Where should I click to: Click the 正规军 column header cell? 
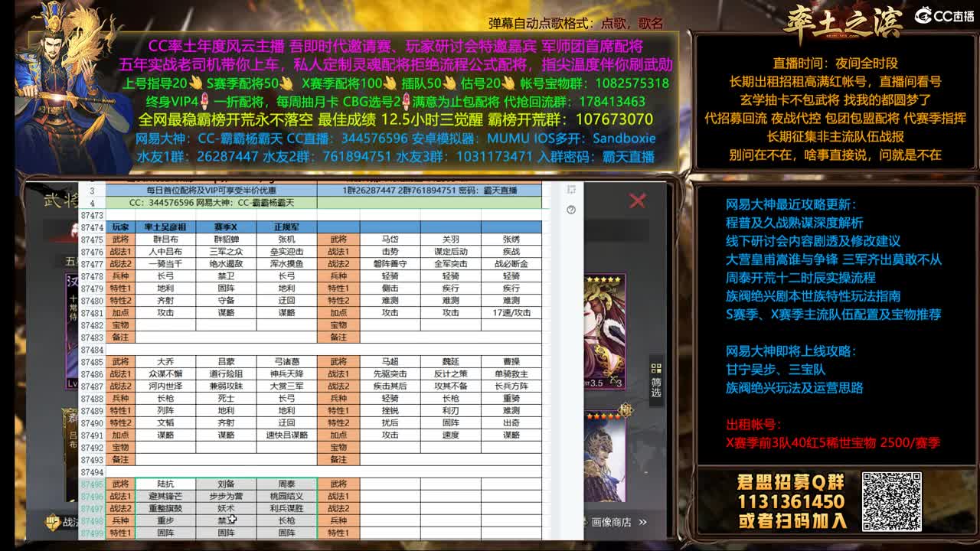[x=286, y=227]
